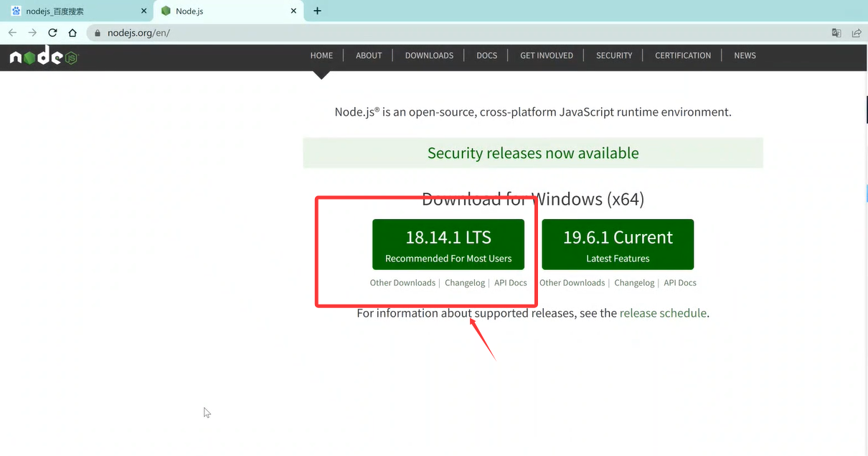Open a new tab with plus
868x456 pixels.
click(x=318, y=11)
